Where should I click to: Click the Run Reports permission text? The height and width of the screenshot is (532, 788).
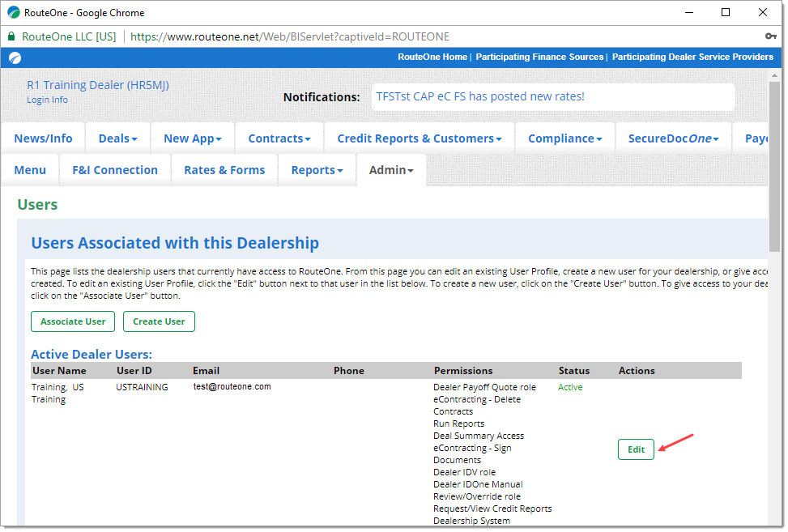point(459,424)
